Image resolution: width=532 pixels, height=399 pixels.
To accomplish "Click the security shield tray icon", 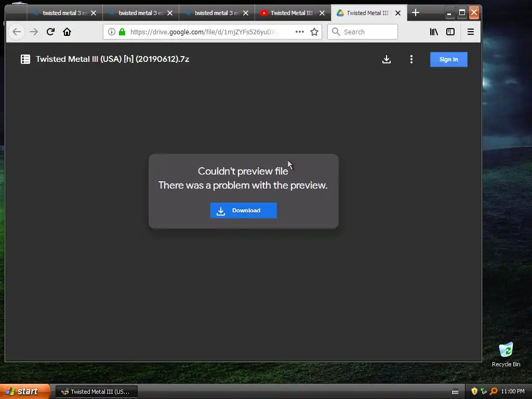I will coord(474,391).
